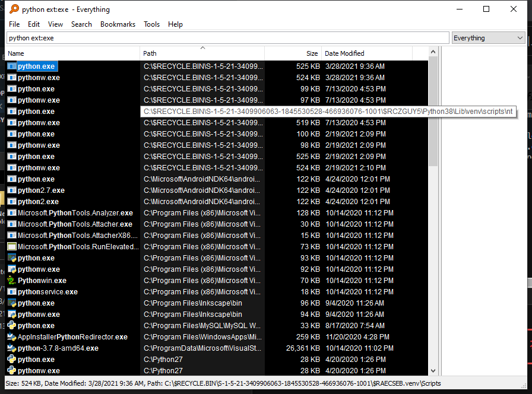
Task: Select Pythonwin.exe file name
Action: [x=42, y=281]
